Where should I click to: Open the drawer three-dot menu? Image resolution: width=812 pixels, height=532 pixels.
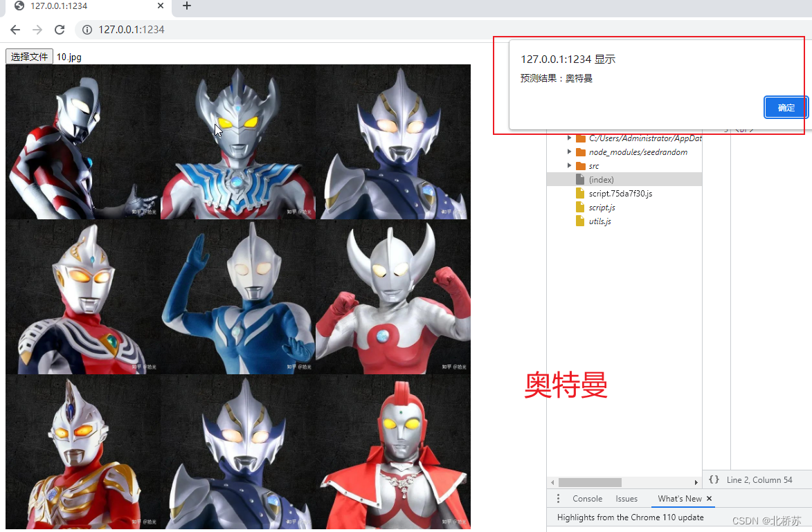558,498
